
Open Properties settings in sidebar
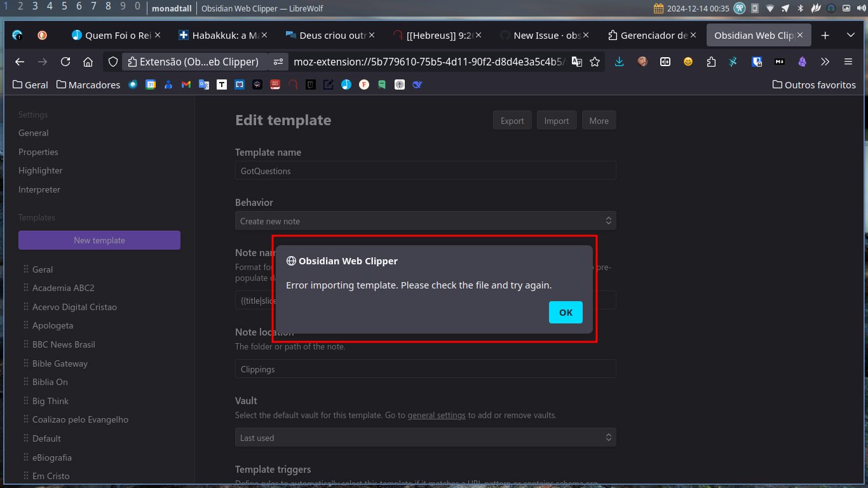38,152
